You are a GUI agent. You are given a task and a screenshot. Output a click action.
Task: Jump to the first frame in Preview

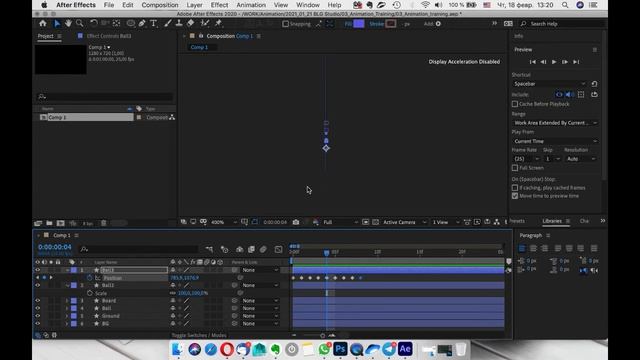tap(532, 62)
